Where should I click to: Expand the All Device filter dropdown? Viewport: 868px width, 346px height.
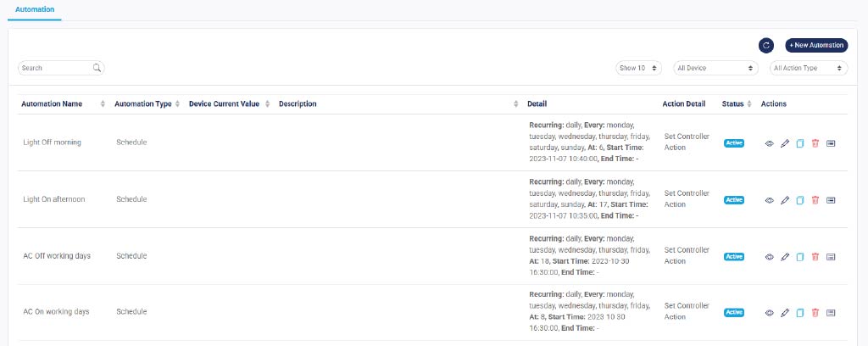click(715, 68)
